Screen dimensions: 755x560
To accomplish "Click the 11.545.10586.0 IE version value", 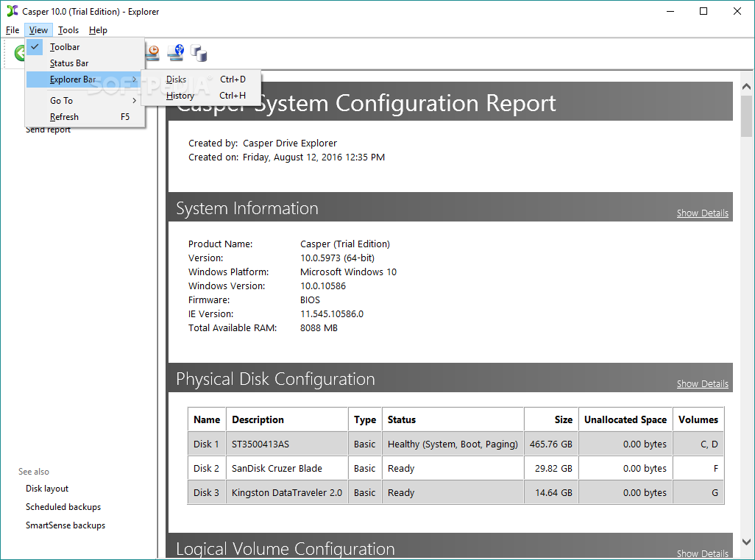I will (332, 313).
